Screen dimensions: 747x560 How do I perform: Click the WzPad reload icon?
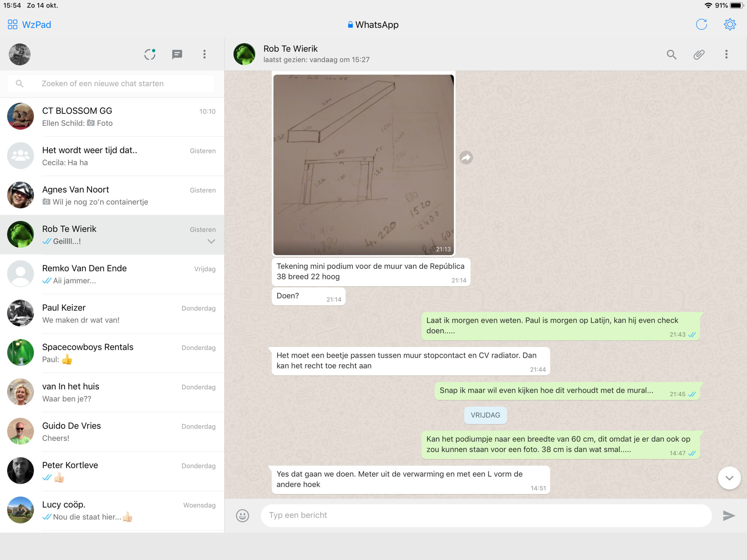(x=701, y=25)
